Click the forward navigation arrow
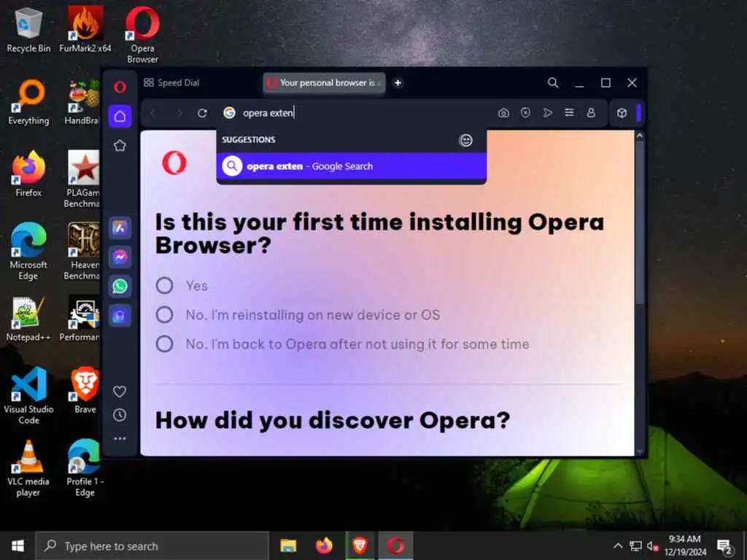Image resolution: width=747 pixels, height=560 pixels. coord(179,113)
